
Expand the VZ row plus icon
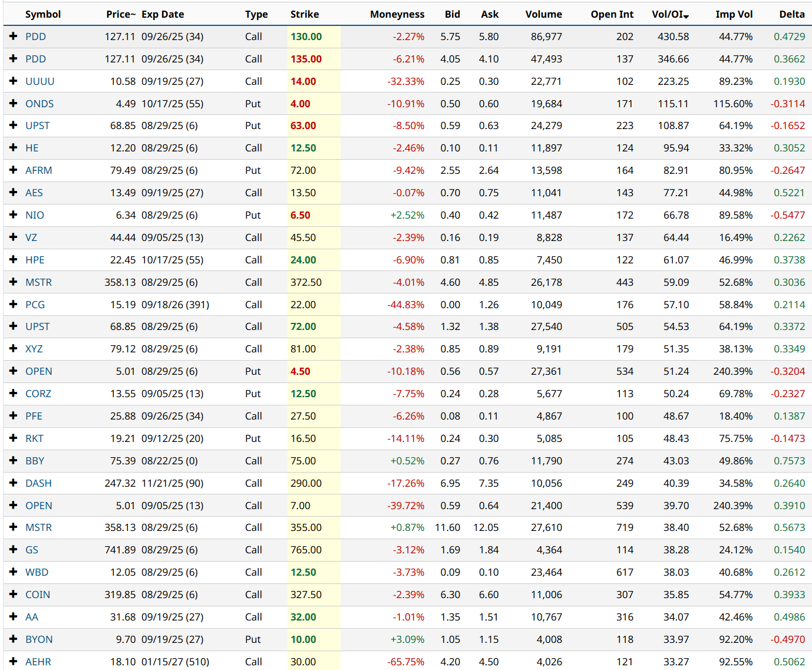coord(13,237)
